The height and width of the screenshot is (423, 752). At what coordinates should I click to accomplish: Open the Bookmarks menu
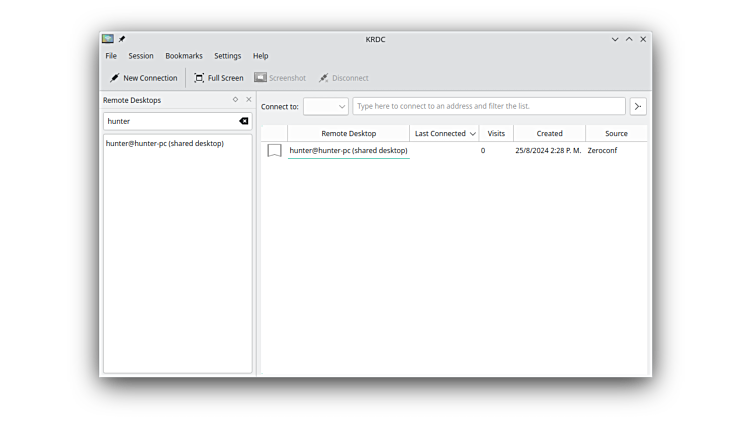(184, 56)
